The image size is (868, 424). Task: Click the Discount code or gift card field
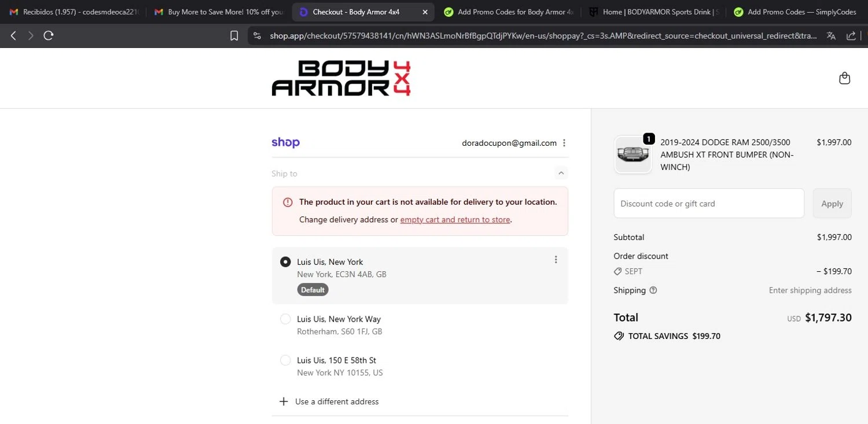coord(709,204)
